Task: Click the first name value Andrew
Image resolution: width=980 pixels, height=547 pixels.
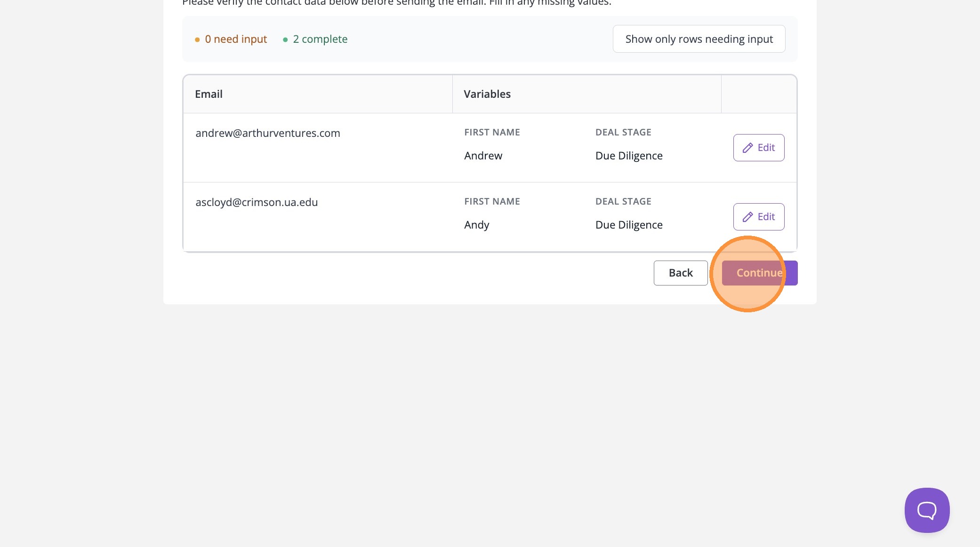Action: pyautogui.click(x=483, y=156)
